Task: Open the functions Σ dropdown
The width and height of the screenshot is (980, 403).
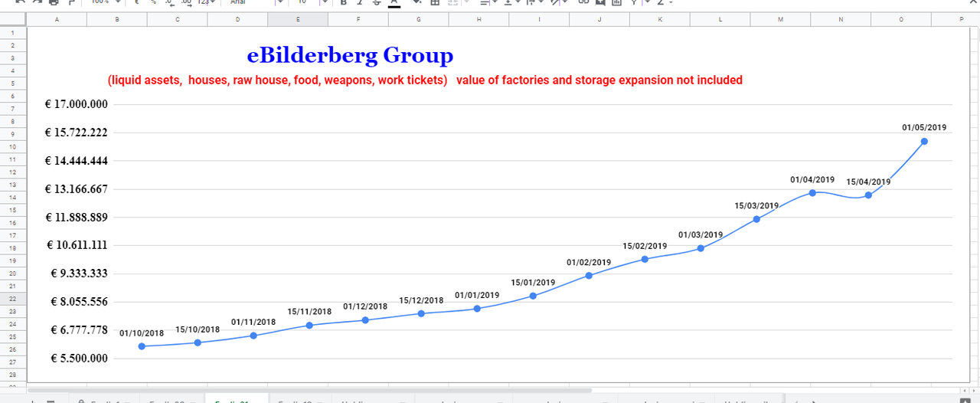Action: (663, 2)
